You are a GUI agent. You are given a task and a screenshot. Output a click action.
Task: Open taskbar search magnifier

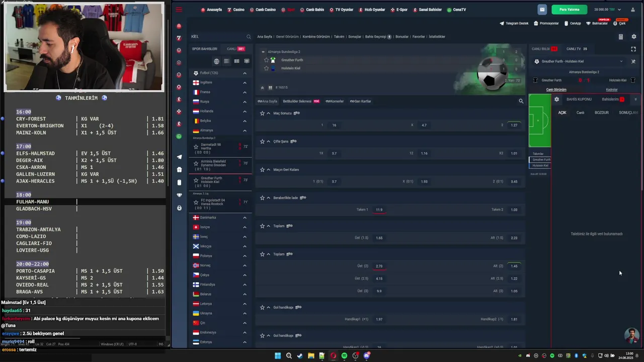coord(289,355)
